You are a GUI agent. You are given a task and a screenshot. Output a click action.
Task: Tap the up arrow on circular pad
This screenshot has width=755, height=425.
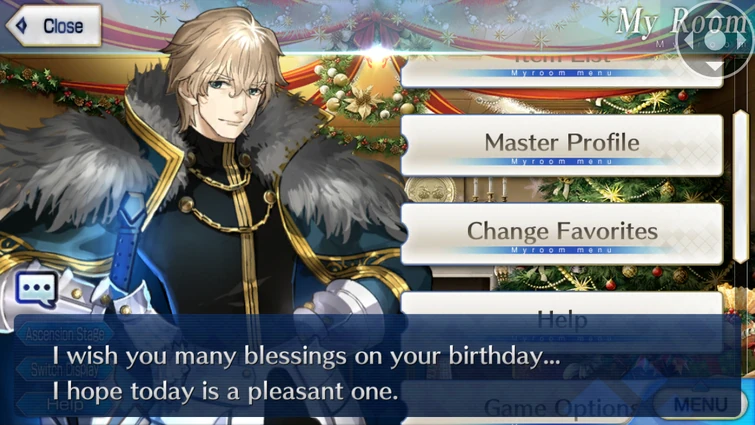pos(714,16)
